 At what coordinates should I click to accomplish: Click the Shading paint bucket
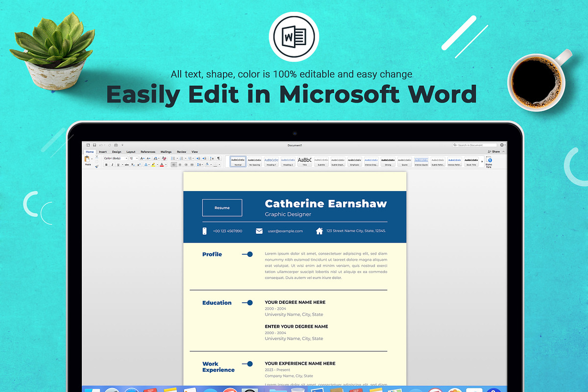pos(207,165)
